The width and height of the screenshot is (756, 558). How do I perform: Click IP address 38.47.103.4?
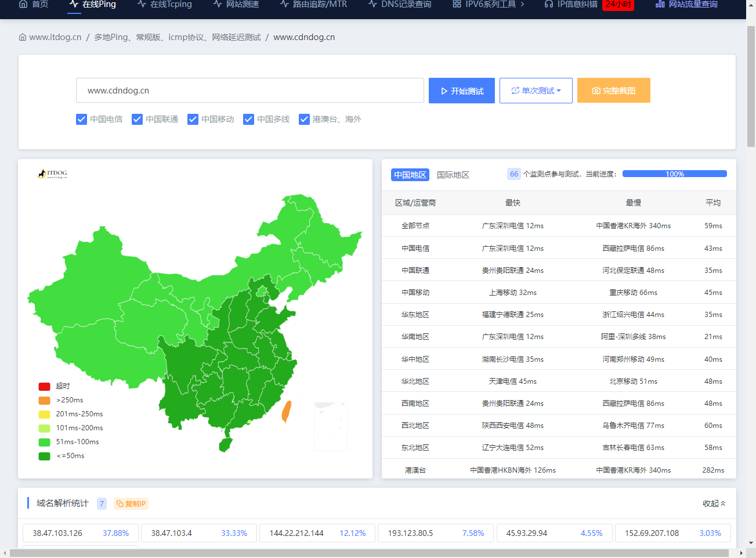[172, 533]
